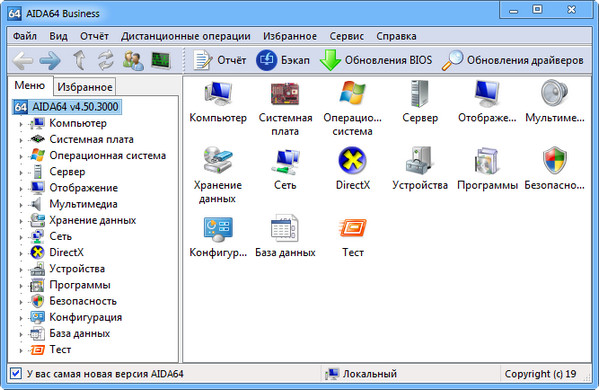Open the Дистанционные операции menu
Viewport: 599px width, 390px height.
pos(186,36)
